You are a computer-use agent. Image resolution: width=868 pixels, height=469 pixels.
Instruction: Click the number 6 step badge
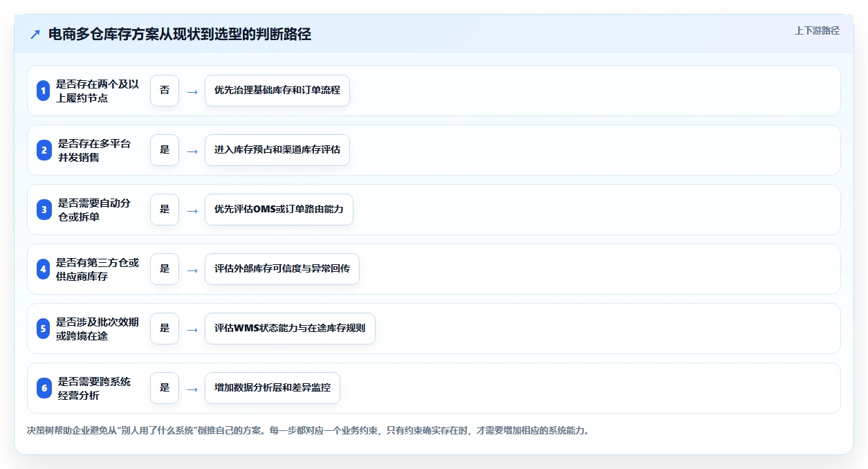click(x=44, y=388)
